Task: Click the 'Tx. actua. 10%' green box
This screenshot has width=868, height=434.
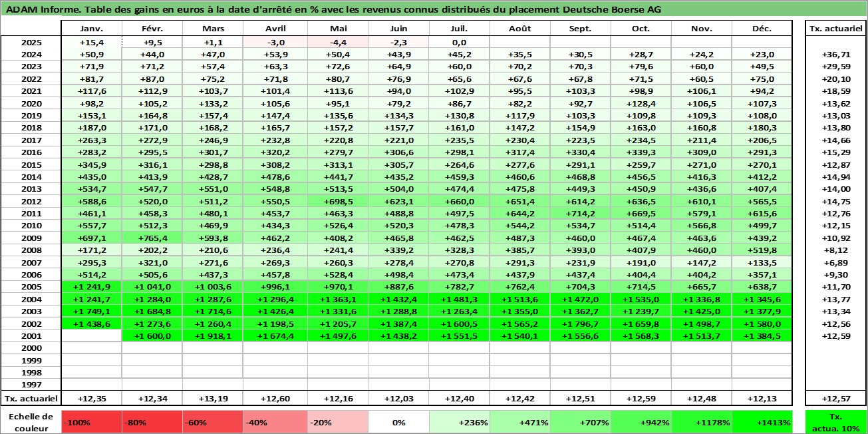Action: [835, 422]
